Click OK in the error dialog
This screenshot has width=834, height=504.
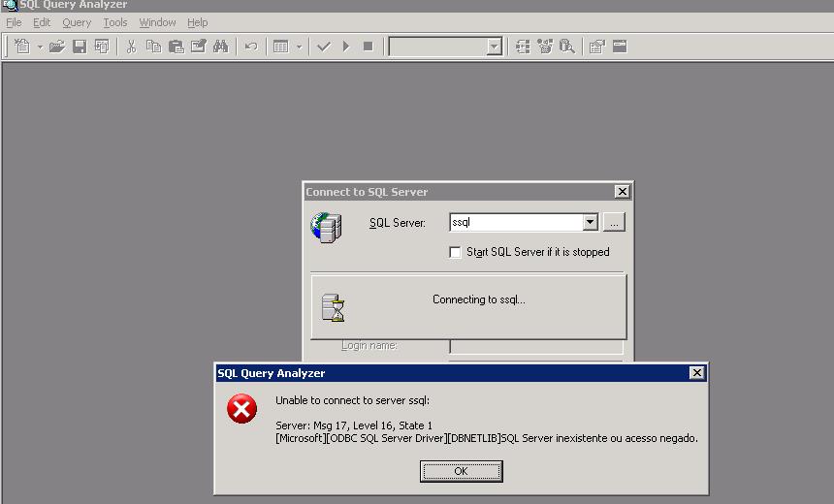point(462,471)
